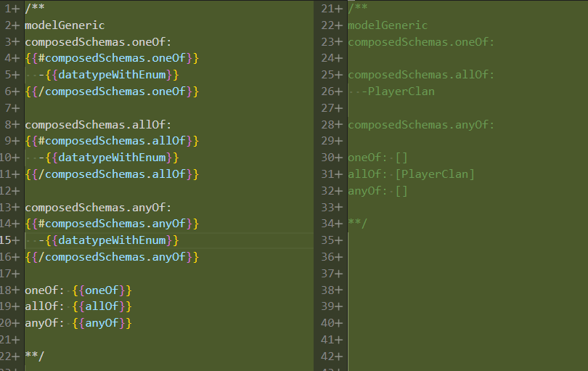This screenshot has width=588, height=371.
Task: Click 'composedSchemas.allOf:' in right pane line 25
Action: 421,75
